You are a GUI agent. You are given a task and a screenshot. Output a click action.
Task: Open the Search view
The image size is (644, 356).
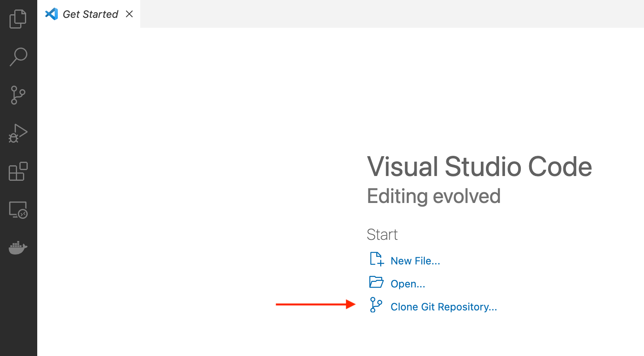[x=18, y=57]
